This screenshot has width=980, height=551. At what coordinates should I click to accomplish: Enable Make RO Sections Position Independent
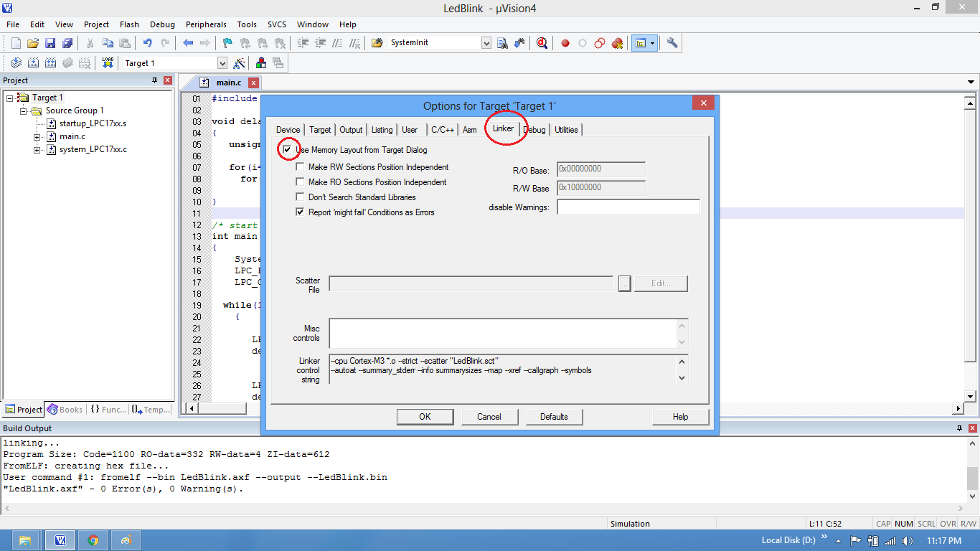click(x=300, y=182)
